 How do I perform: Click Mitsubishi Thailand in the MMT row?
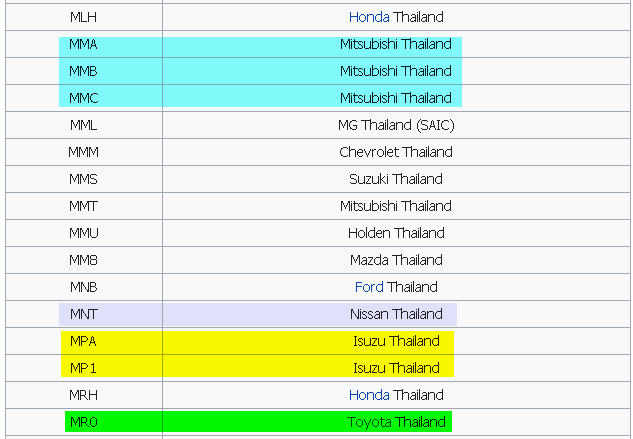[396, 206]
